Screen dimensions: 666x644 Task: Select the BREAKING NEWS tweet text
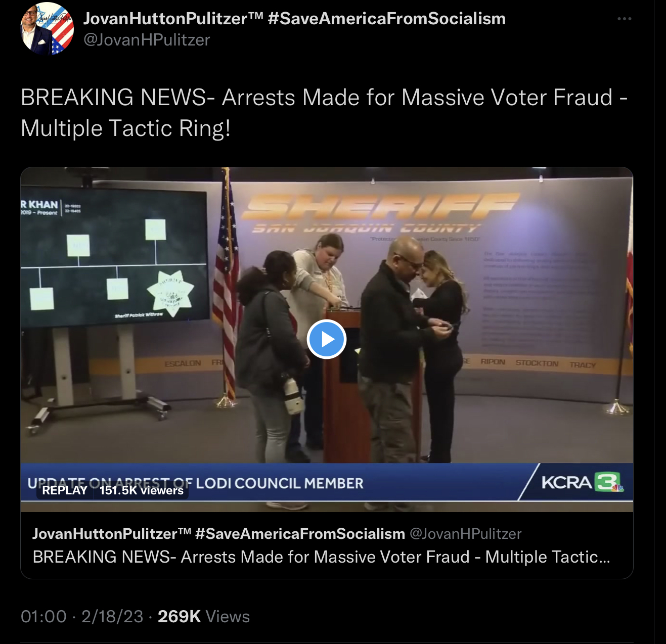coord(324,113)
